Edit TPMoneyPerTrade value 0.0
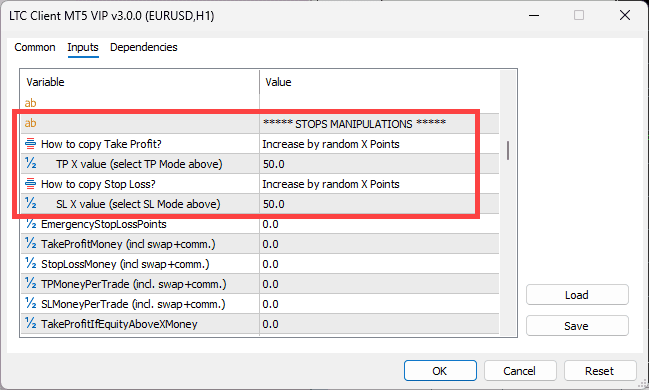Screen dimensions: 649x390 [379, 284]
